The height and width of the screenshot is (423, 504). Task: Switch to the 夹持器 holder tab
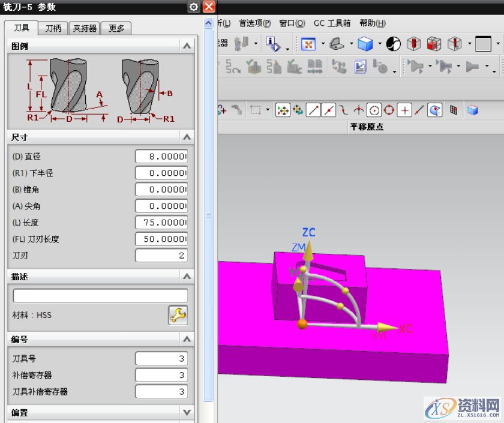point(85,28)
